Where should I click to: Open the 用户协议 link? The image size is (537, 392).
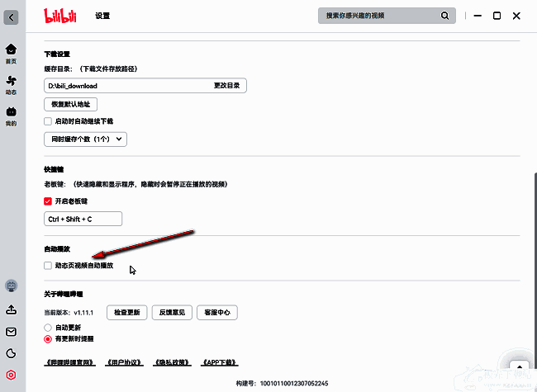[124, 362]
